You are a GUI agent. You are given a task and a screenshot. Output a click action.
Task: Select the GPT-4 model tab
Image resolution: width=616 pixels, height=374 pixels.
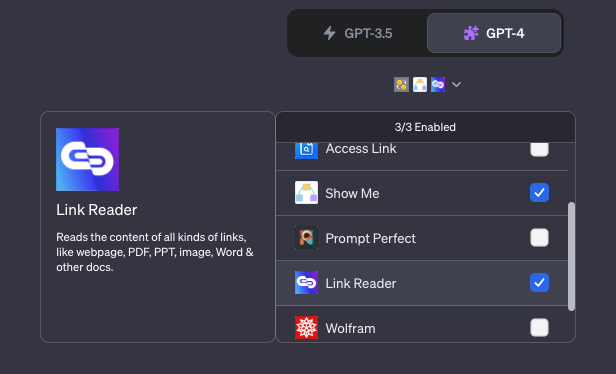(494, 33)
